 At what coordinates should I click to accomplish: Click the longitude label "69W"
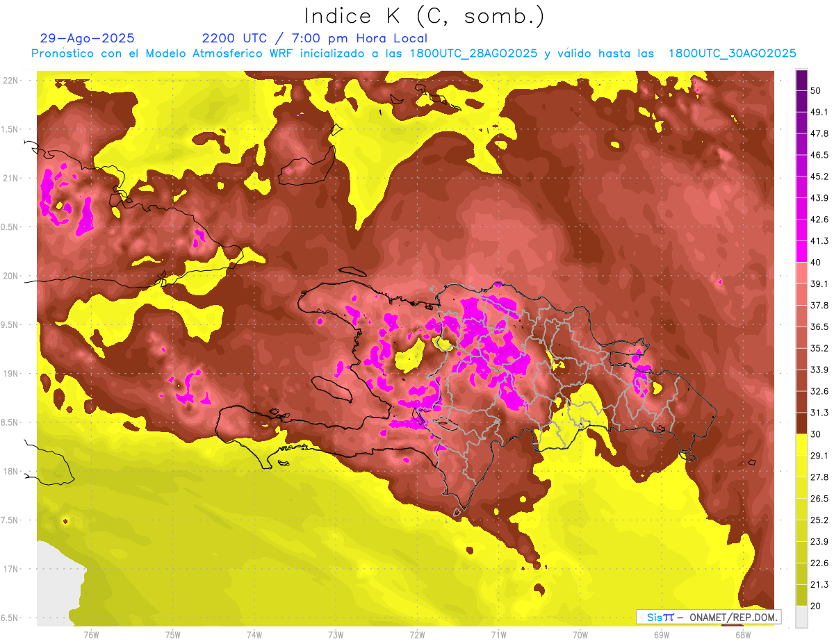pyautogui.click(x=661, y=635)
